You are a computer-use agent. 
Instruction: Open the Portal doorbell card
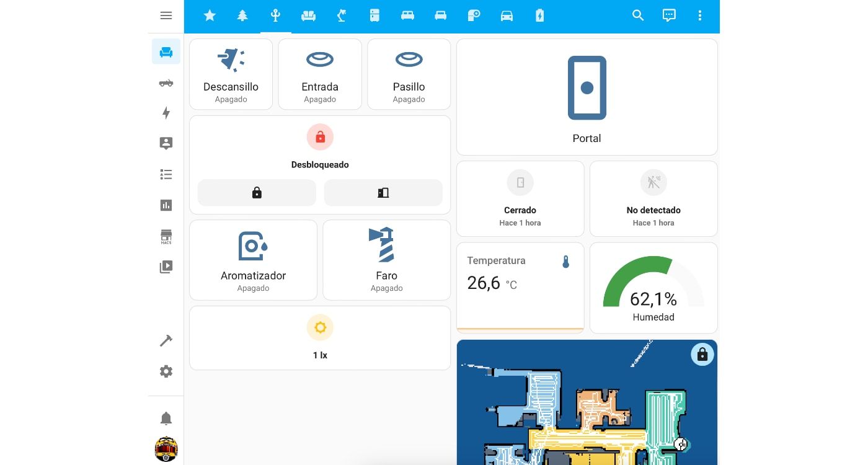(587, 97)
